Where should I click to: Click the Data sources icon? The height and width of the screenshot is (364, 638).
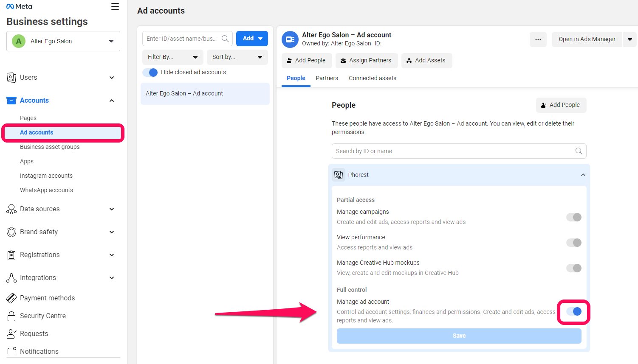pyautogui.click(x=11, y=209)
